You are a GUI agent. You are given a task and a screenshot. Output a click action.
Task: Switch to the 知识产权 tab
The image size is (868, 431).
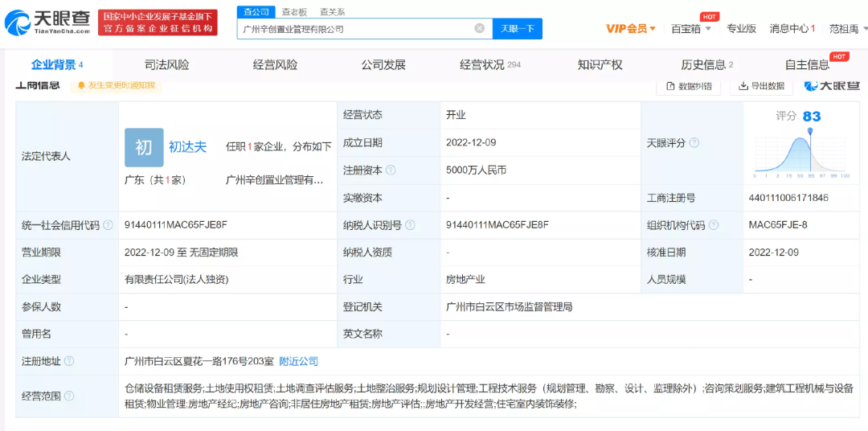(600, 65)
